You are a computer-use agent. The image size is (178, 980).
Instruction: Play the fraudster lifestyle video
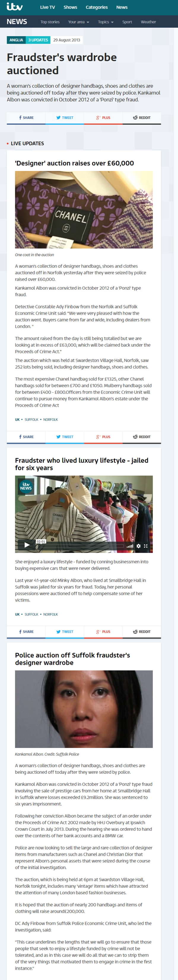point(27,545)
